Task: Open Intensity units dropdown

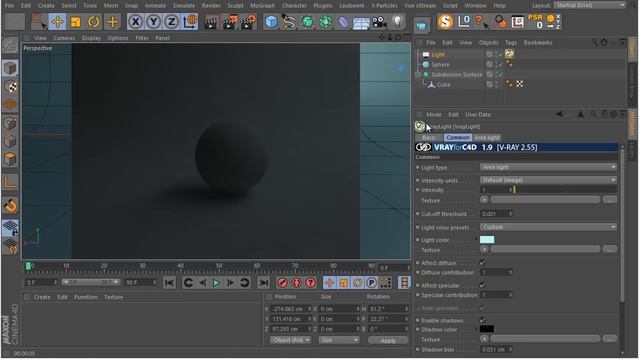Action: (x=548, y=180)
